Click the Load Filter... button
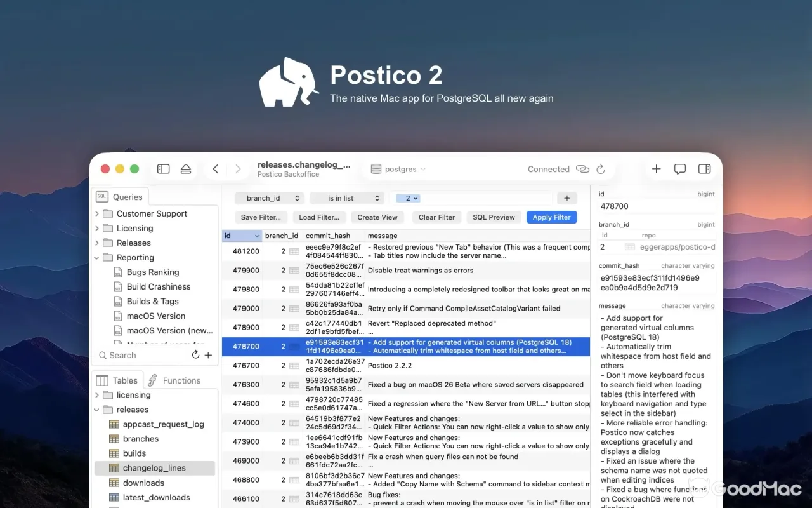This screenshot has width=812, height=508. 319,217
